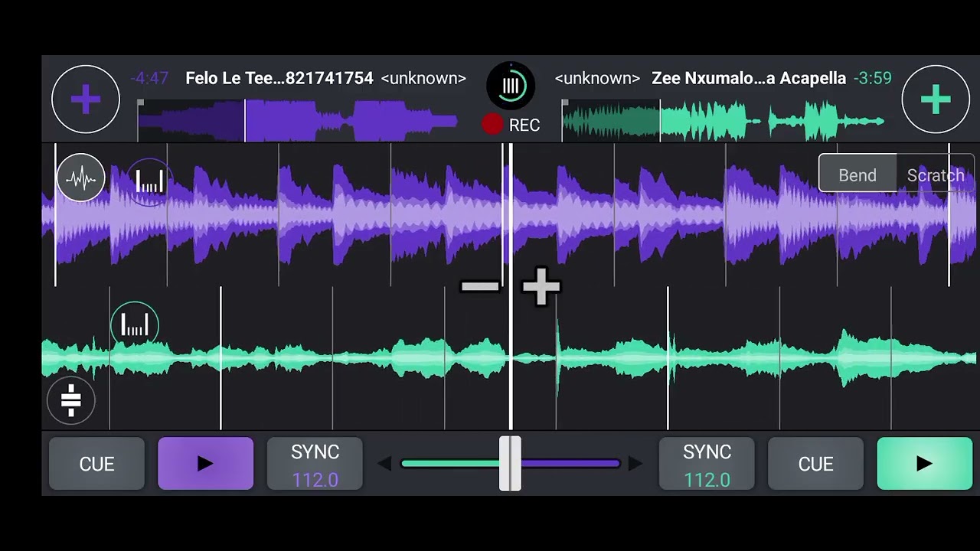
Task: Play the right green deck
Action: click(924, 464)
